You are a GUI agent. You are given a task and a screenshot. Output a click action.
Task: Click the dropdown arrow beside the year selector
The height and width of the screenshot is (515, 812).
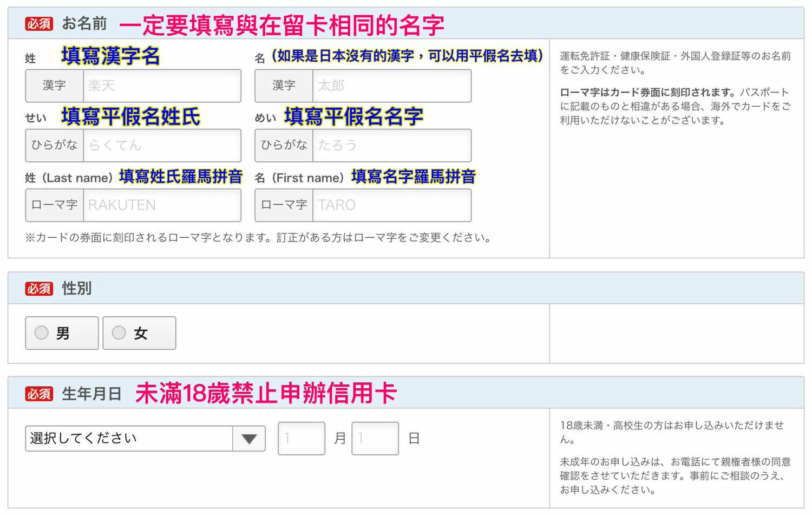tap(248, 439)
